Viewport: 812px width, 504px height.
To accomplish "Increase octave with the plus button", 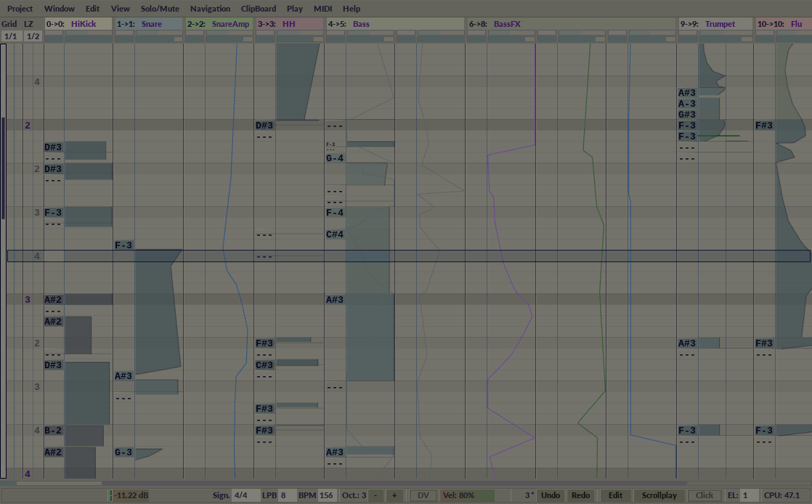I will [x=394, y=495].
